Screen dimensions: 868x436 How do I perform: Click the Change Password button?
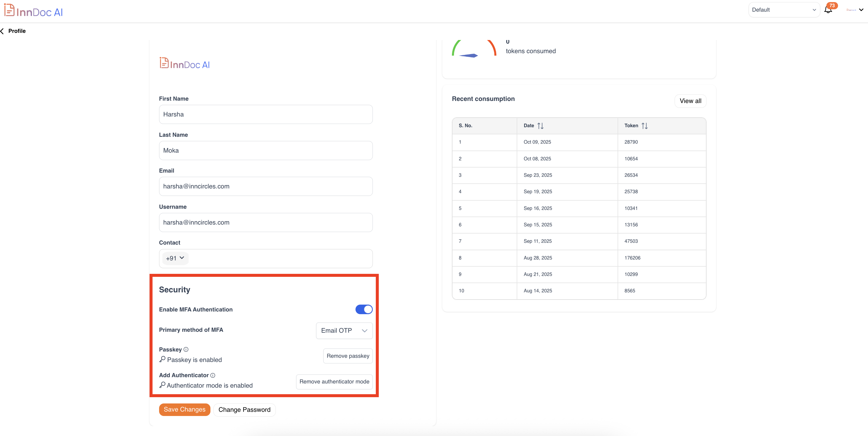[x=244, y=409]
